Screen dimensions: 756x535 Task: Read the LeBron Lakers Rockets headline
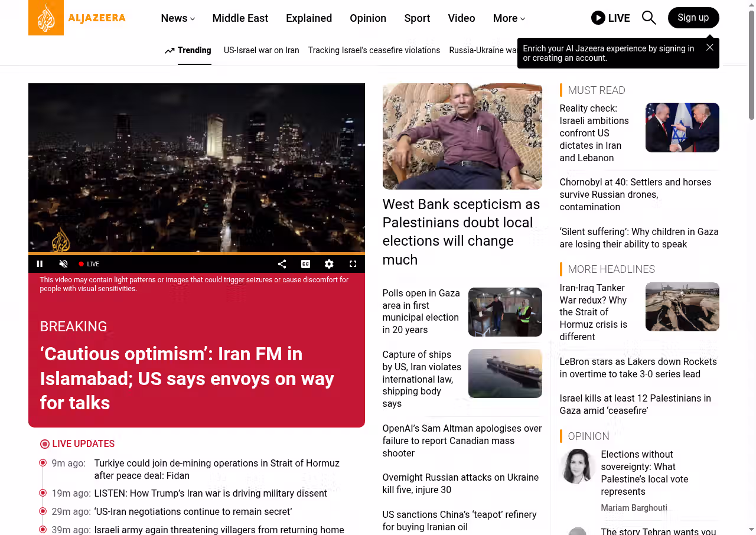[638, 368]
